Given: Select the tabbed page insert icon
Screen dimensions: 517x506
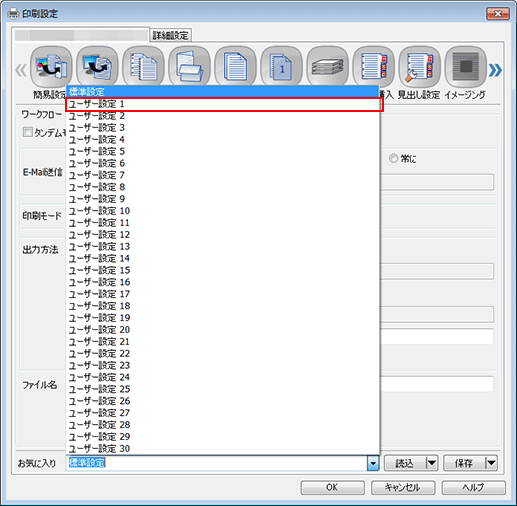Looking at the screenshot, I should pyautogui.click(x=373, y=66).
